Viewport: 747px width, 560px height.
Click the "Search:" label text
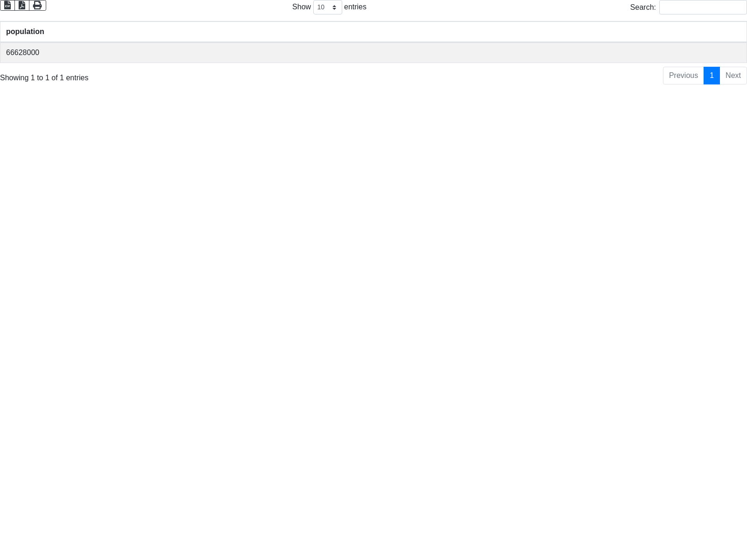[x=642, y=7]
